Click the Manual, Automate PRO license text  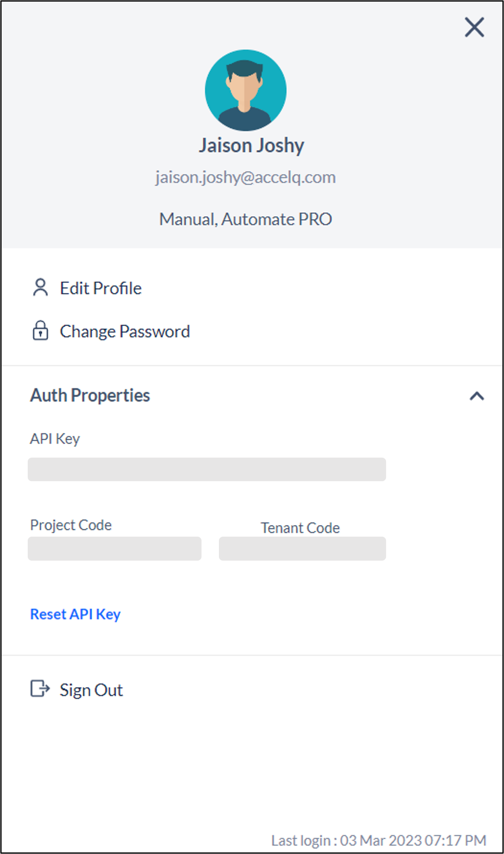click(246, 219)
